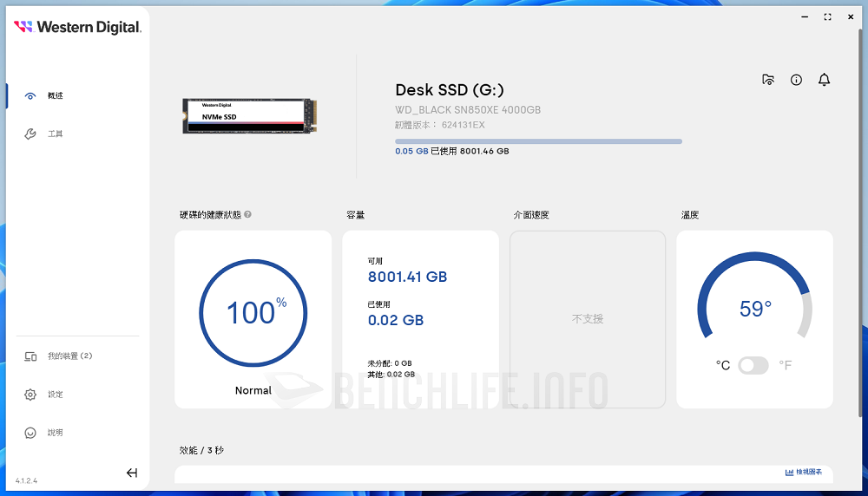Toggle temperature unit between °C and °F
The width and height of the screenshot is (868, 496).
[753, 365]
